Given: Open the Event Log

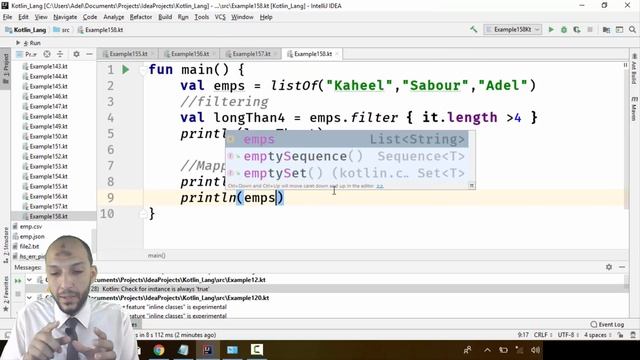Looking at the screenshot, I should (607, 324).
